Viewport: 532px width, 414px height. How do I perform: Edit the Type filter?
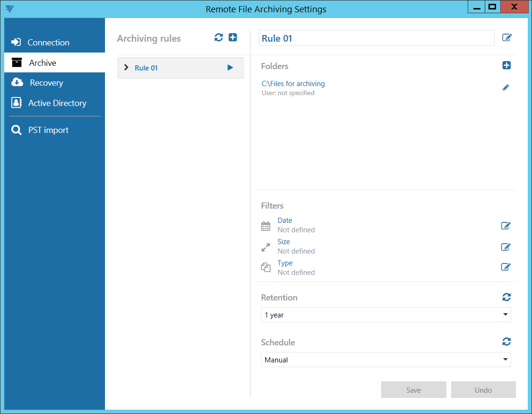506,267
